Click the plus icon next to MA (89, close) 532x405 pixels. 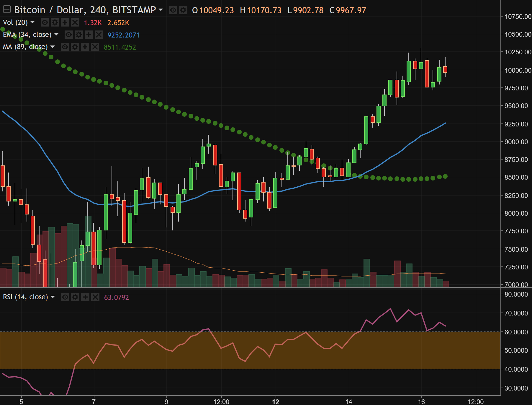click(85, 47)
